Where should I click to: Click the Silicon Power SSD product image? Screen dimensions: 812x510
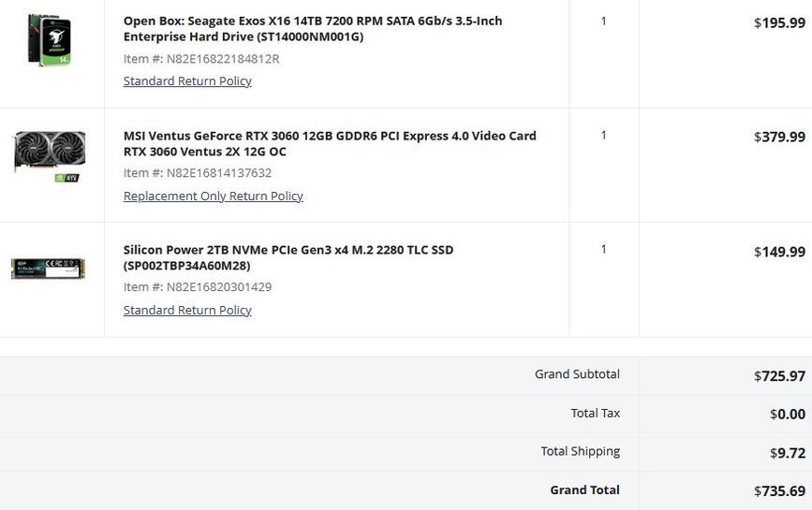click(48, 269)
